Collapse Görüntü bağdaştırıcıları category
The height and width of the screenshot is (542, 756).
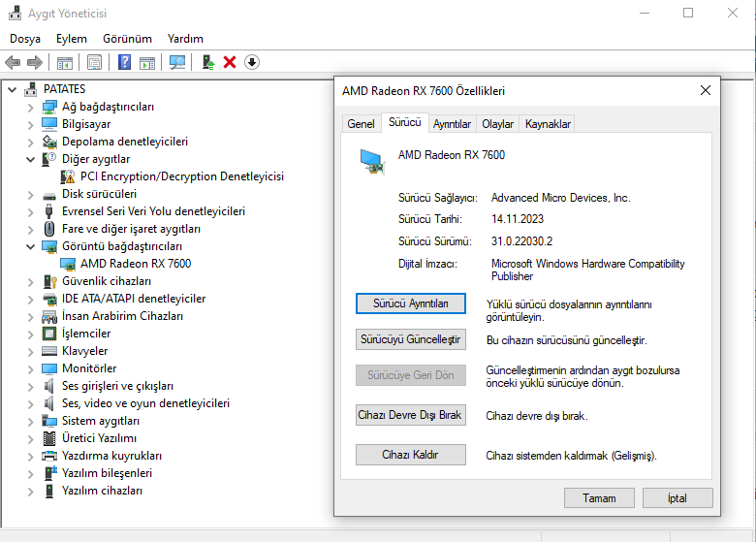[x=31, y=247]
